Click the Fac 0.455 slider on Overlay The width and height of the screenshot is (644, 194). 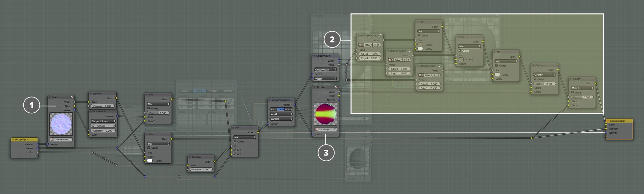coord(545,84)
